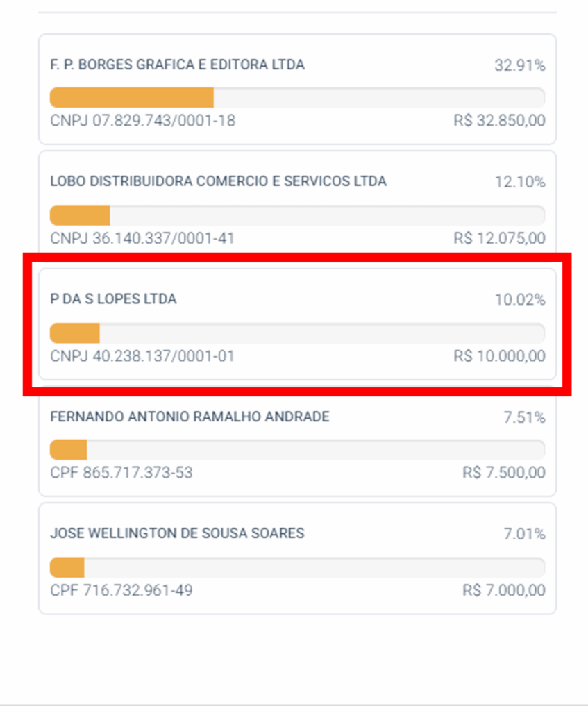Click Fernando Antonio's 7.51% progress bar
Image resolution: width=588 pixels, height=711 pixels.
[297, 450]
